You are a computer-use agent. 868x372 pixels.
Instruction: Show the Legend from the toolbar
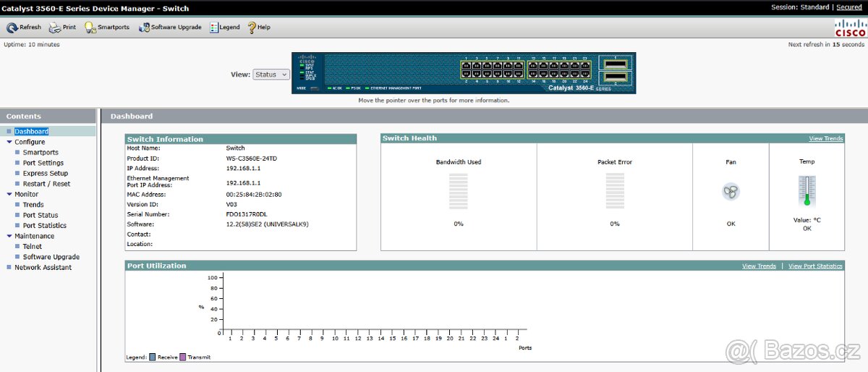[224, 28]
